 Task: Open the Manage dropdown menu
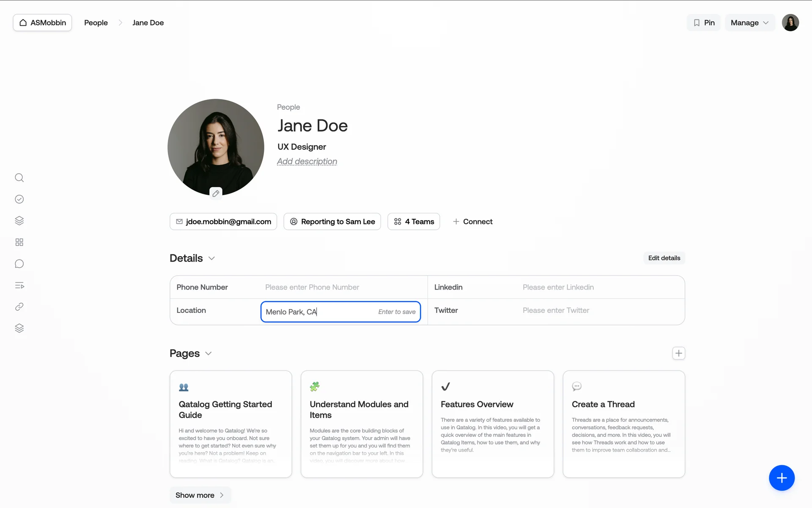[749, 23]
